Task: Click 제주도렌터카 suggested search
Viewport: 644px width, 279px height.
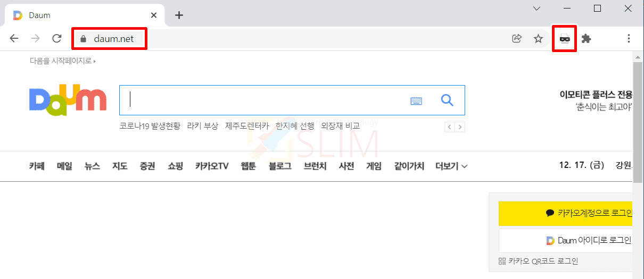Action: pyautogui.click(x=247, y=126)
